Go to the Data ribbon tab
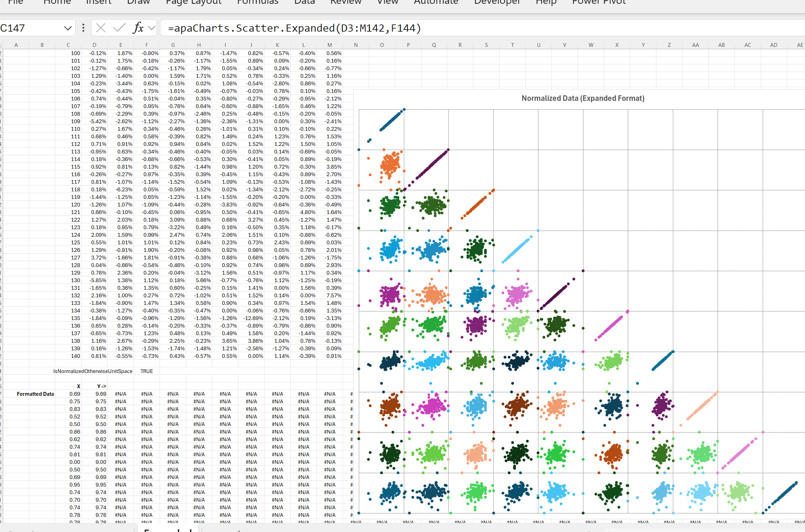 tap(304, 2)
